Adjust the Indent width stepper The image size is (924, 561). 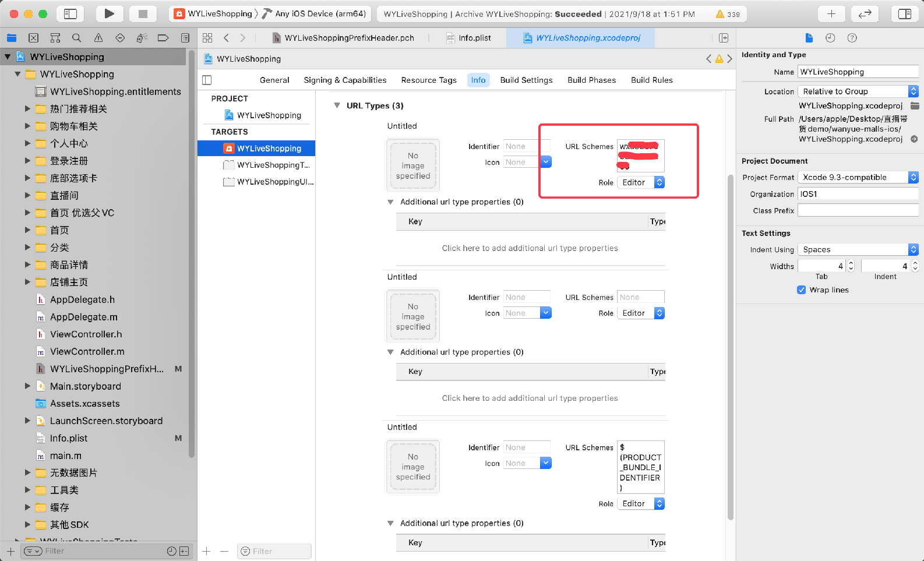click(x=915, y=266)
